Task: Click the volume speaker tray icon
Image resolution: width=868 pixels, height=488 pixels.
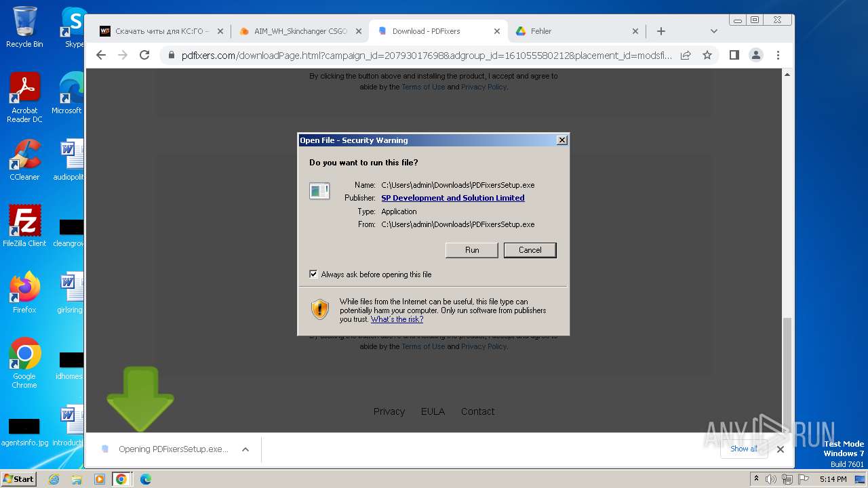Action: click(771, 479)
